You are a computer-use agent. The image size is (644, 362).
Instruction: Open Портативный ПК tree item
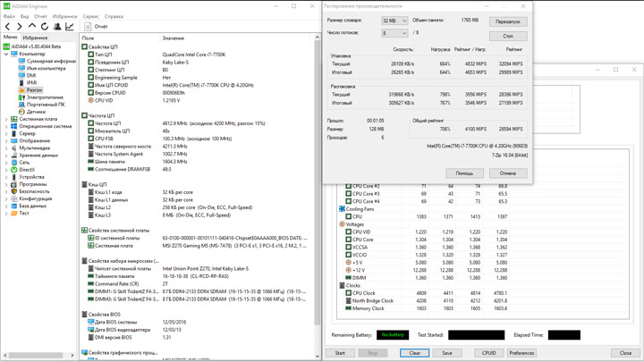pos(46,105)
